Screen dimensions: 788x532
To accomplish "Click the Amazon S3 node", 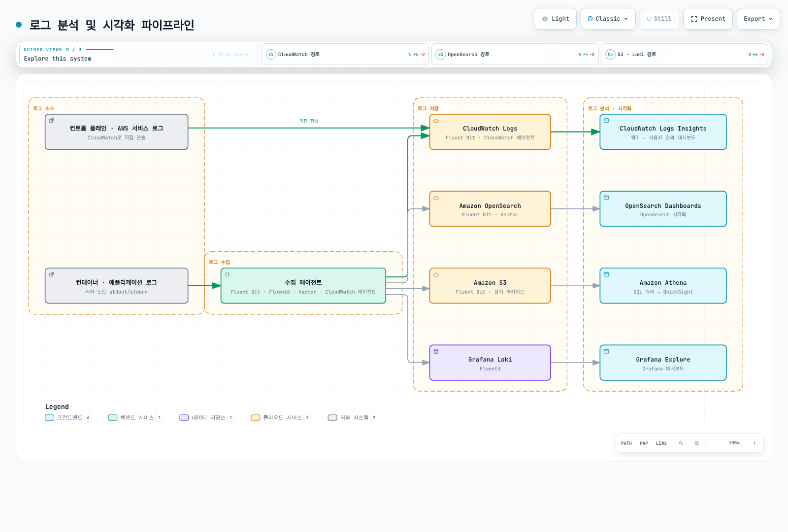I will coord(490,286).
